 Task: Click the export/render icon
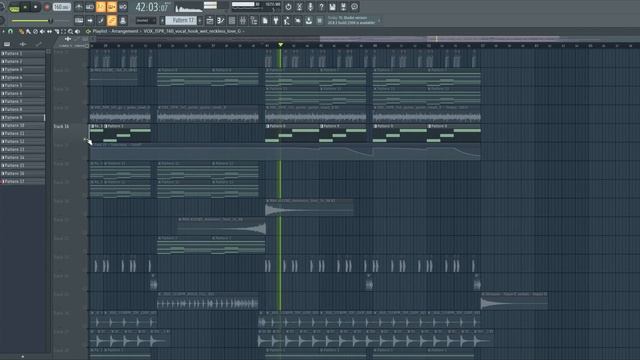pyautogui.click(x=343, y=7)
